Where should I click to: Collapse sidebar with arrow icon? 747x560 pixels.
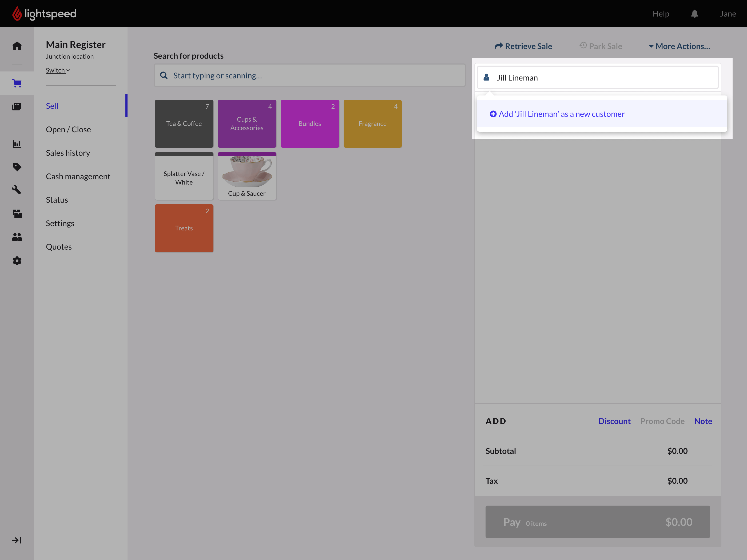(x=17, y=540)
